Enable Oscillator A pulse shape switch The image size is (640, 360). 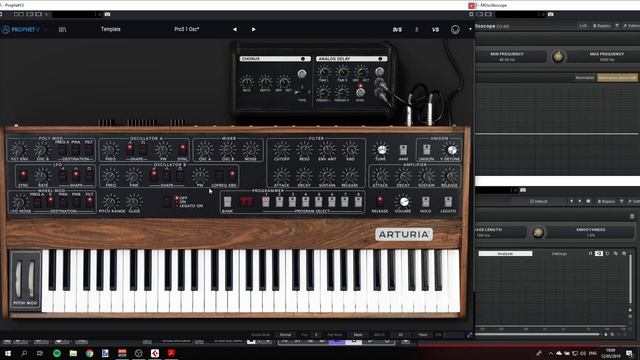143,149
